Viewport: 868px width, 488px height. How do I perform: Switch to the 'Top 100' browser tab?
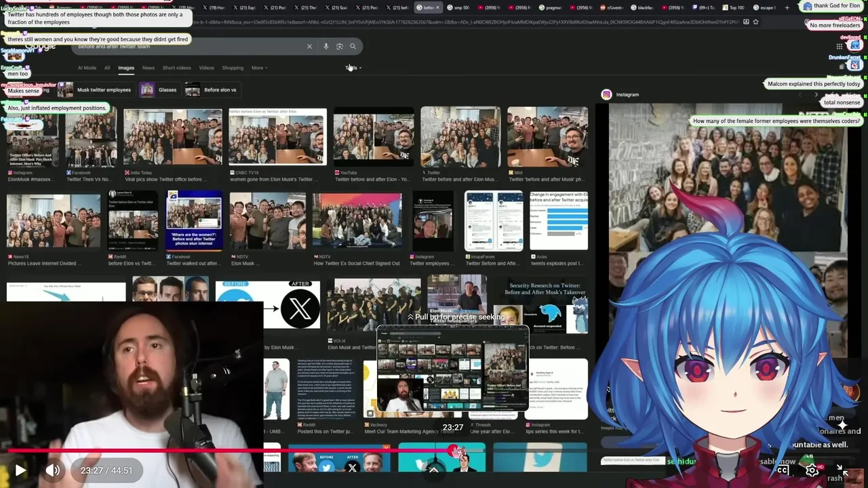[733, 7]
